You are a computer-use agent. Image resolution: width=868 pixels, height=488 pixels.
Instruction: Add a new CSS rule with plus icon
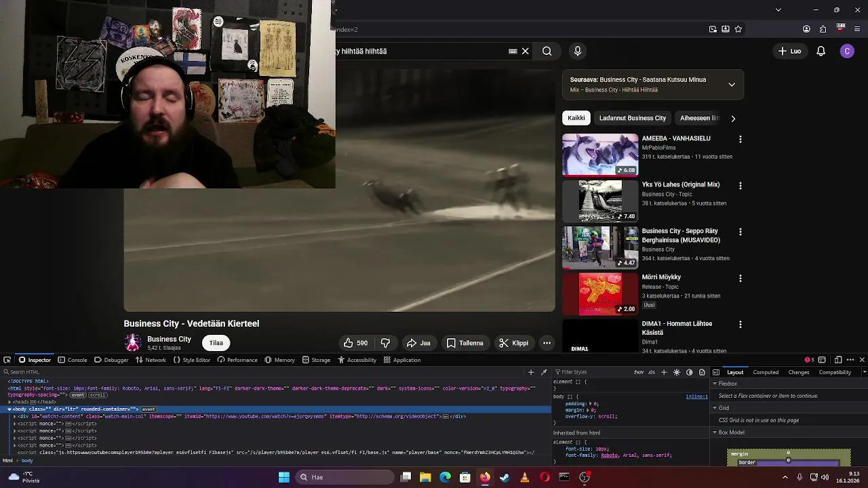[x=664, y=372]
